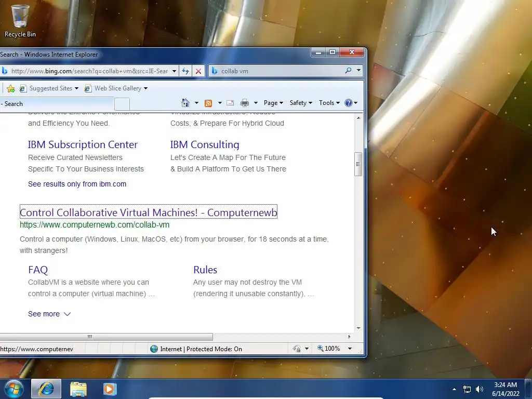Click the horizontal scroll right arrow

click(x=350, y=337)
